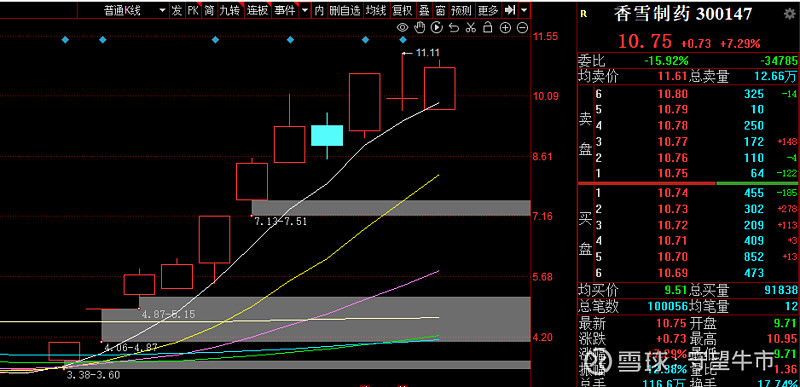Toggle the chart lock icon

click(x=488, y=27)
